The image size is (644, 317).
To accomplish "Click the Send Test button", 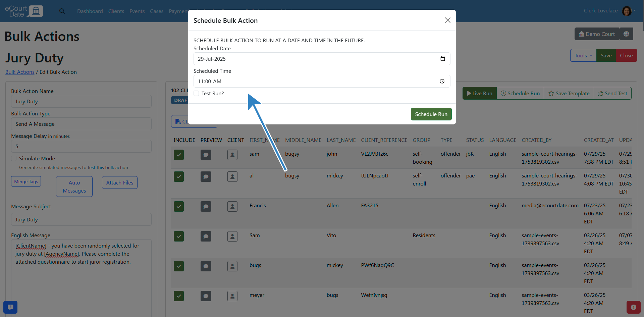I will point(612,93).
